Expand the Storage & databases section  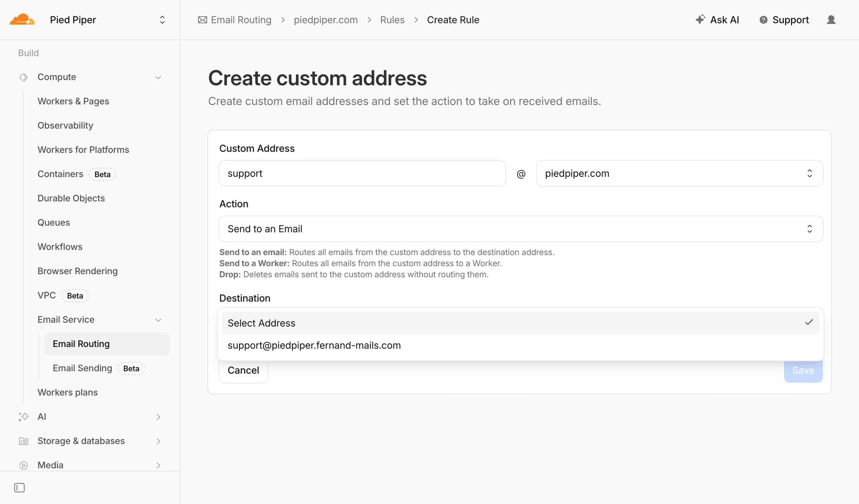[158, 441]
